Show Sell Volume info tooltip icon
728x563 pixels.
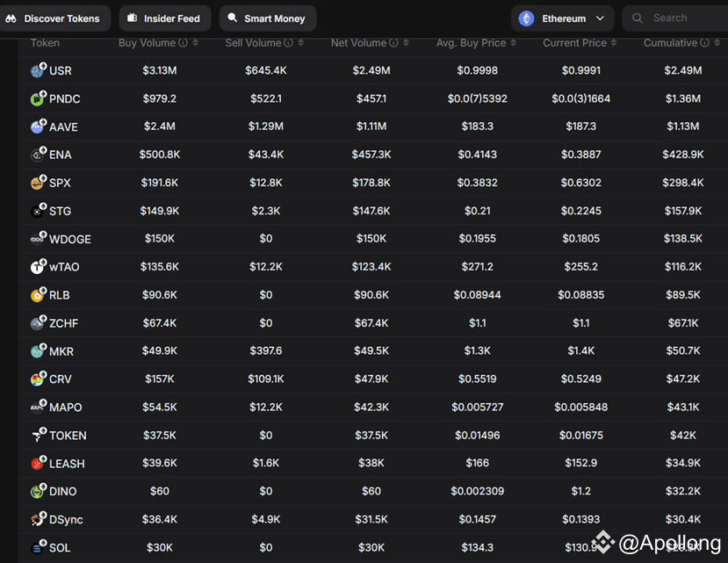(x=289, y=43)
